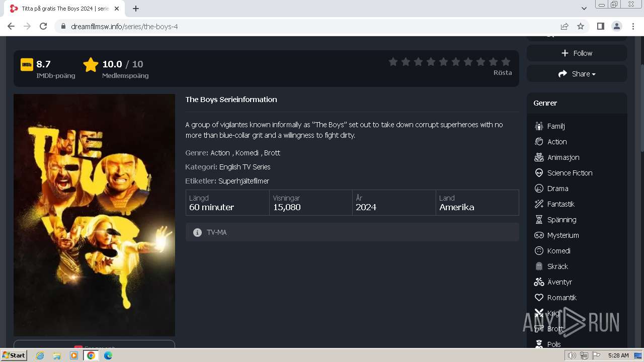
Task: Click the 15,080 views value
Action: [287, 207]
